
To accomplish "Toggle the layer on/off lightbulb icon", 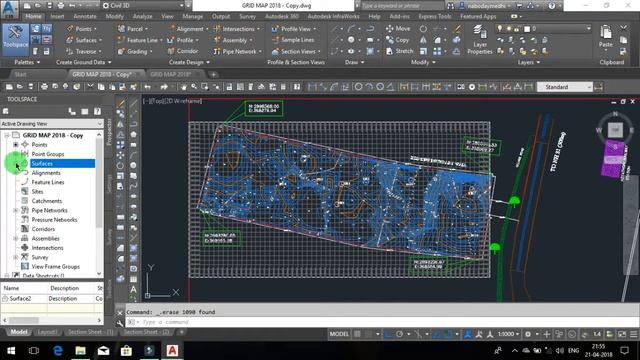I will [500, 29].
